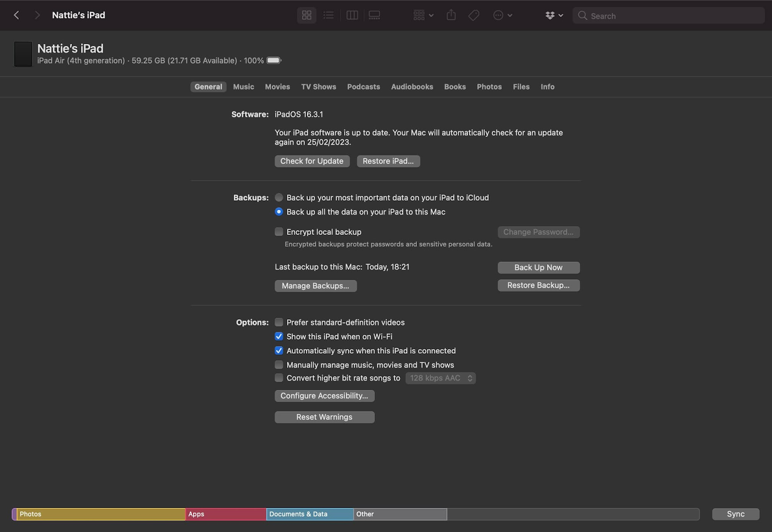The width and height of the screenshot is (772, 532).
Task: Uncheck Show this iPad when on Wi-Fi
Action: click(279, 337)
